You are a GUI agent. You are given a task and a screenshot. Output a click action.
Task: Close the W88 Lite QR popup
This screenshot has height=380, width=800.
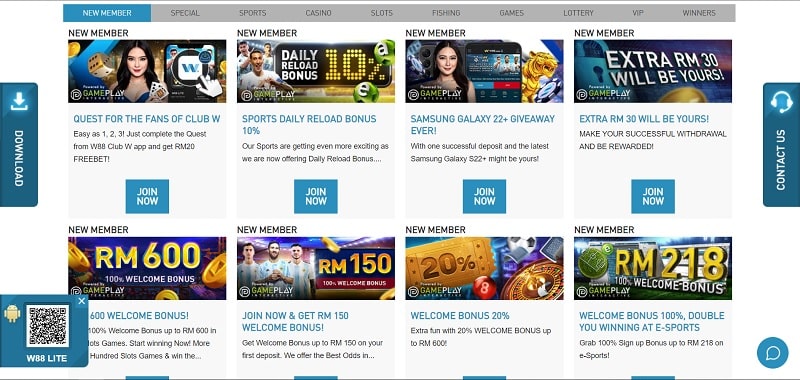pyautogui.click(x=82, y=301)
